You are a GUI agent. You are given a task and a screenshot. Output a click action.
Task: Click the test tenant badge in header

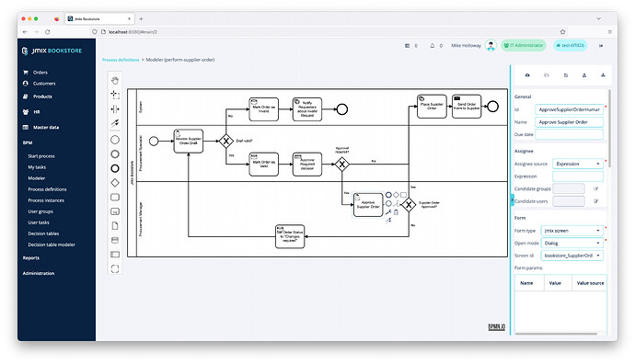coord(571,45)
